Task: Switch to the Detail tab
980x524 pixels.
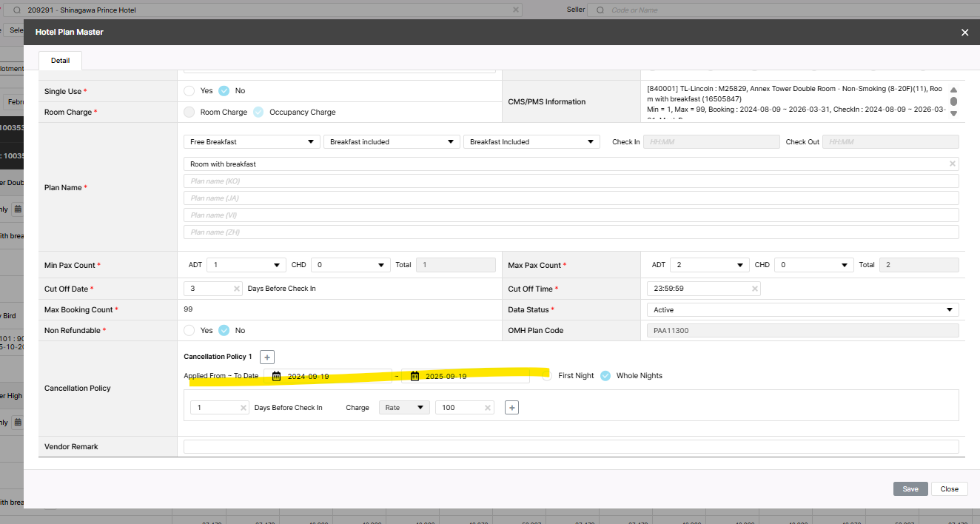Action: [x=60, y=60]
